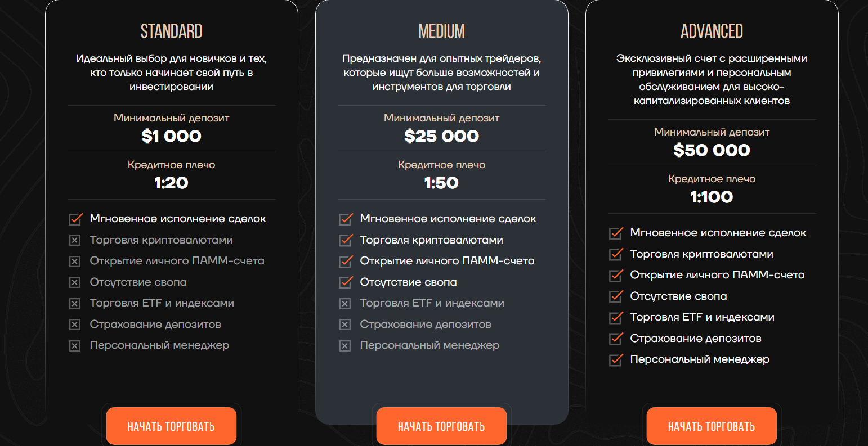Click Standard plan's Отсутствие свопа X icon
The image size is (868, 446).
(75, 283)
